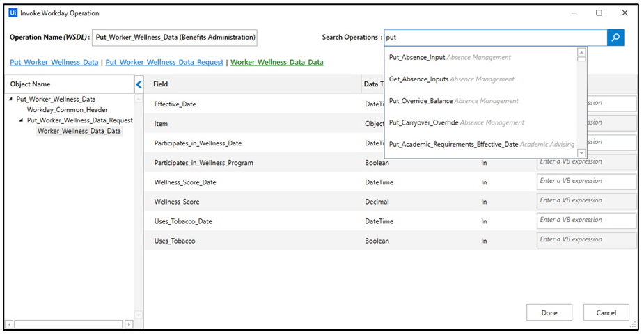The image size is (644, 334).
Task: Select Put_Worker_Wellness_Data root tree item
Action: pos(56,99)
